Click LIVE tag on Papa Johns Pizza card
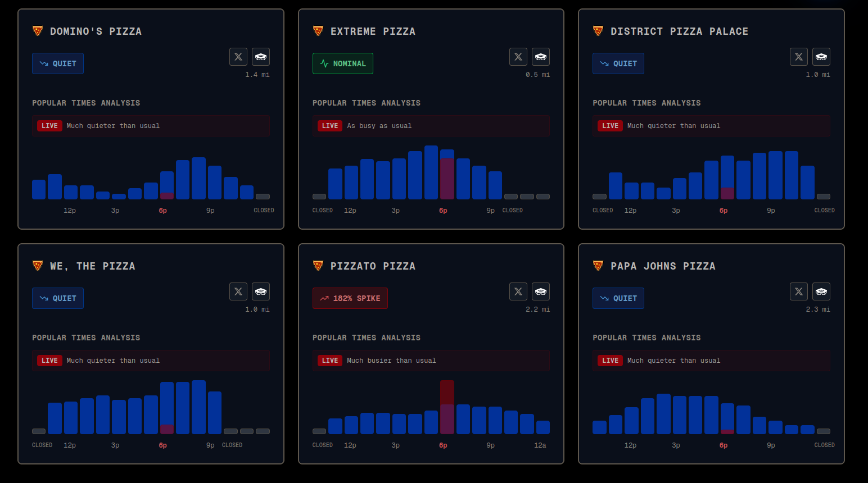This screenshot has width=868, height=483. (x=610, y=361)
